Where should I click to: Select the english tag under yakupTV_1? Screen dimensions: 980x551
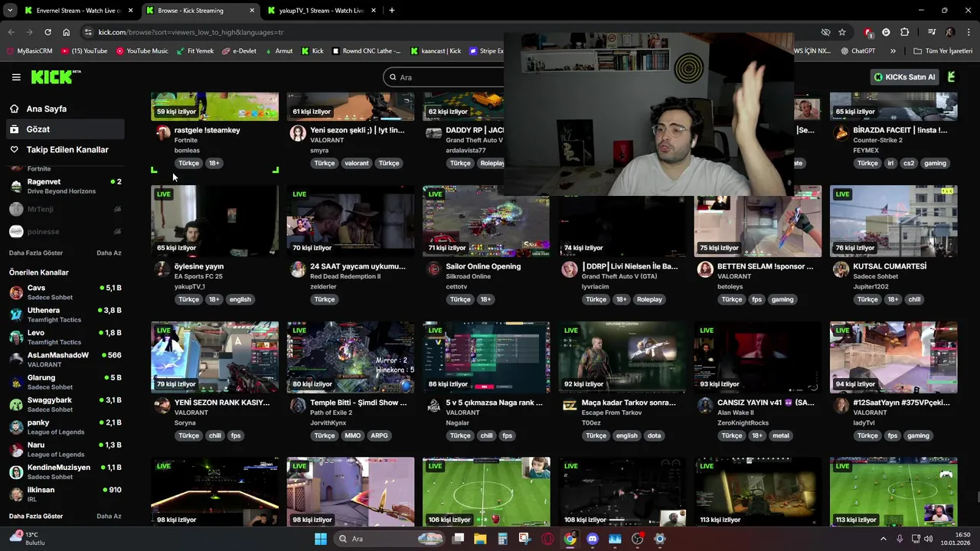(240, 299)
